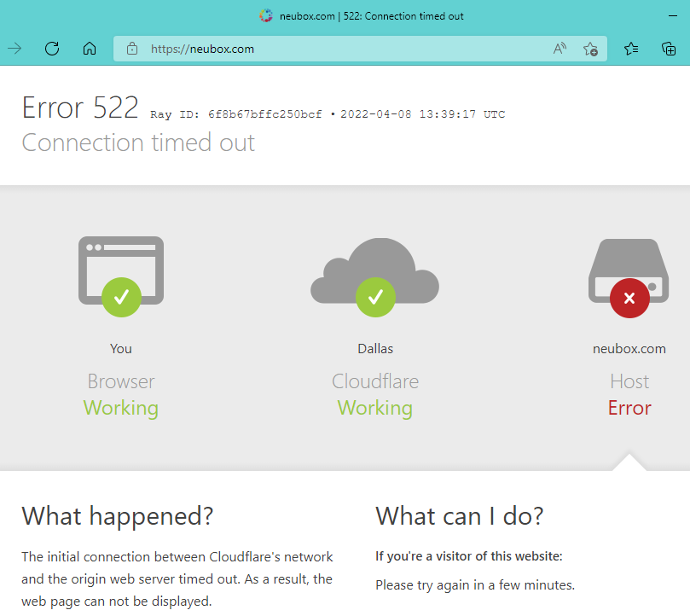View site info via the lock icon
Screen dimensions: 690x616
point(132,49)
